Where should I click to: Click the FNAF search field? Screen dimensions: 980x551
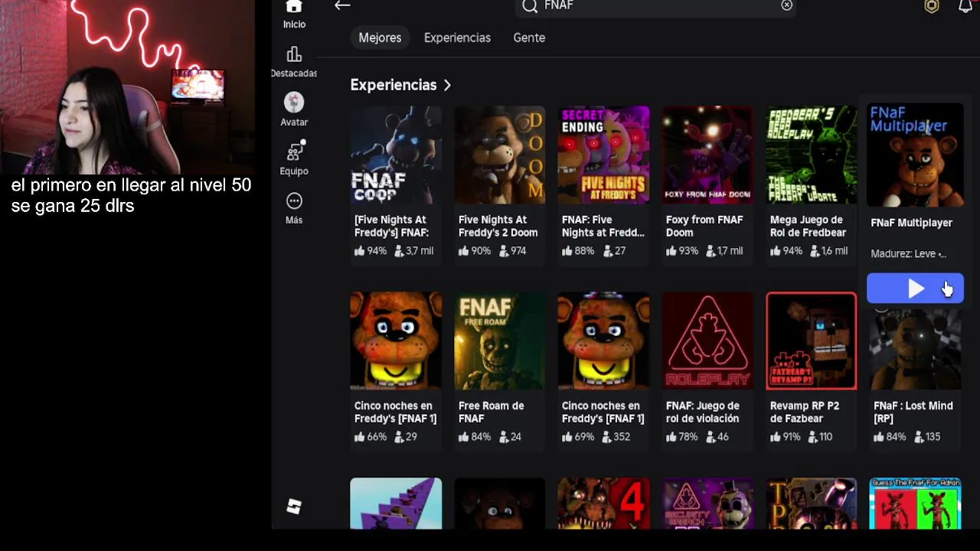[x=656, y=6]
